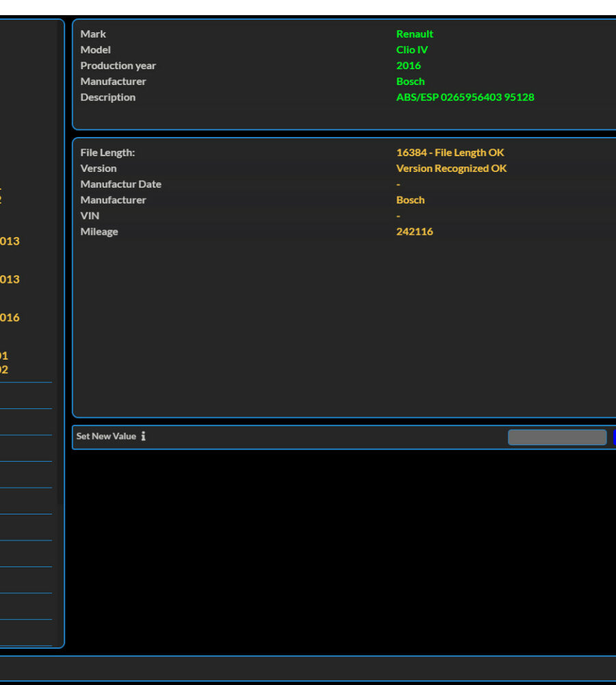The height and width of the screenshot is (685, 616).
Task: Select the File Length: label
Action: [x=107, y=153]
